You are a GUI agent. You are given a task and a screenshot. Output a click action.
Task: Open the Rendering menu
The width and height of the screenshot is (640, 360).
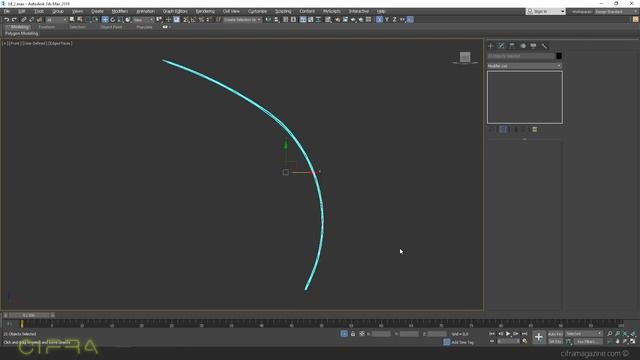(x=205, y=11)
